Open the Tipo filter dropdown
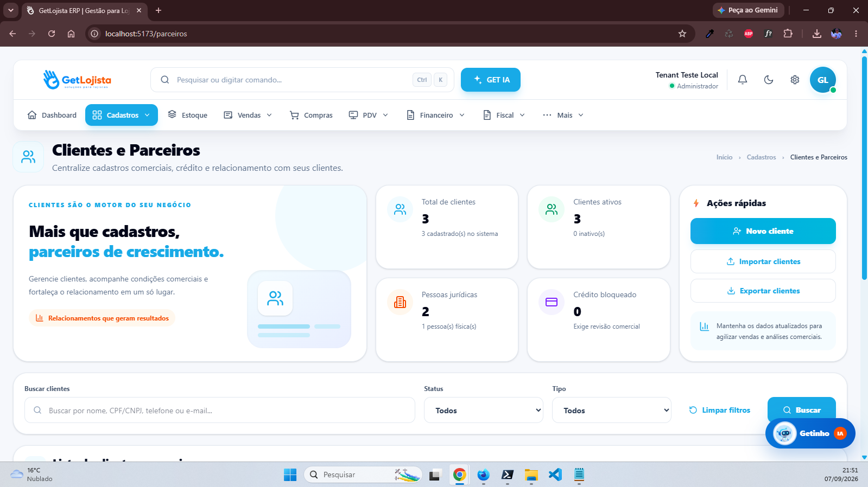 coord(612,410)
